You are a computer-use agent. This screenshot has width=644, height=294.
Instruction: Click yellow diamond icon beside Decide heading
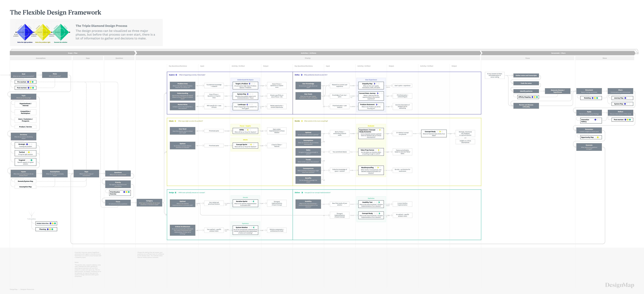[x=302, y=121]
